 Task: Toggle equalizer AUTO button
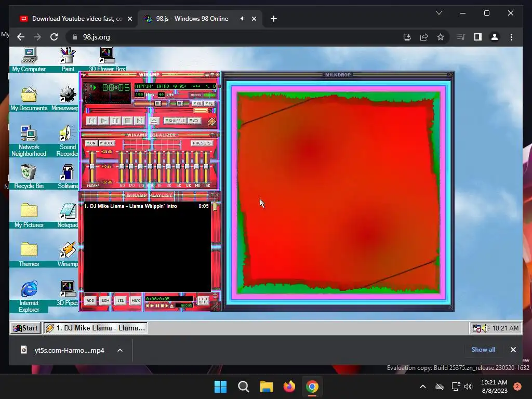click(107, 143)
